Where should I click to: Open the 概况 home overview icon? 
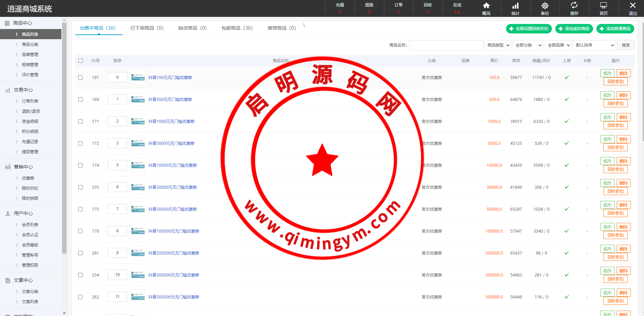[x=486, y=6]
